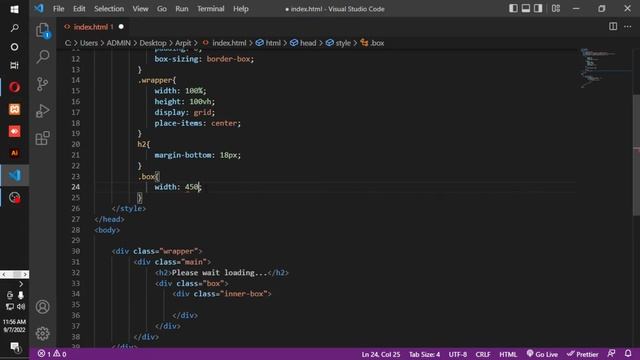640x360 pixels.
Task: Open the Go menu
Action: pyautogui.click(x=162, y=9)
